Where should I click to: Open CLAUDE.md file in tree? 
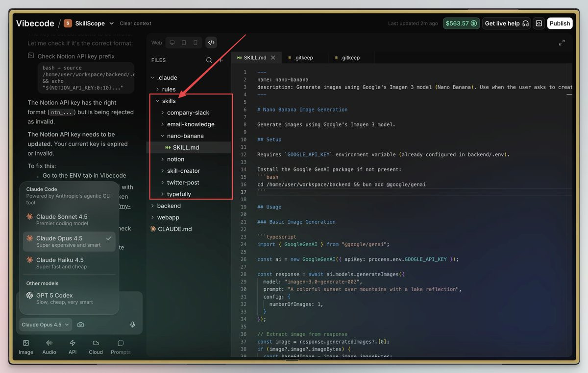tap(174, 229)
